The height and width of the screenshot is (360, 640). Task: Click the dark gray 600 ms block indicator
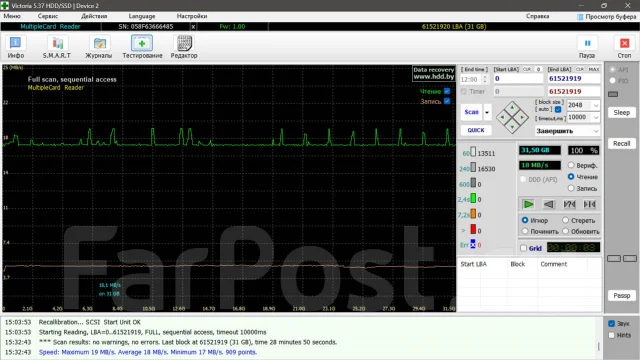[473, 183]
